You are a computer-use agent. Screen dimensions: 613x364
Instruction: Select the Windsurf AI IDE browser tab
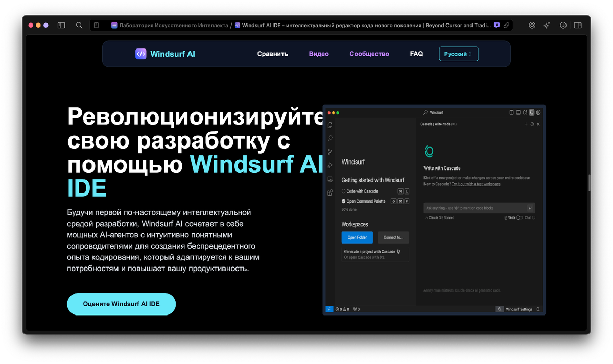pos(364,25)
